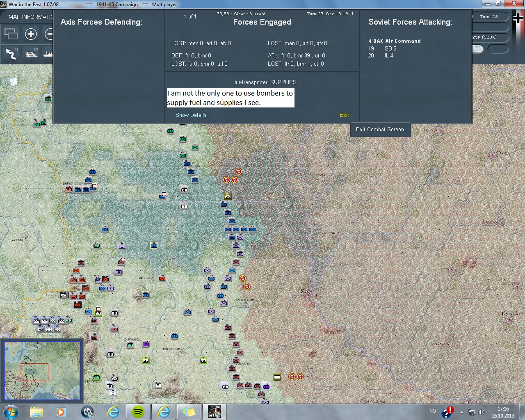Click the IL-4 aircraft row

point(381,55)
